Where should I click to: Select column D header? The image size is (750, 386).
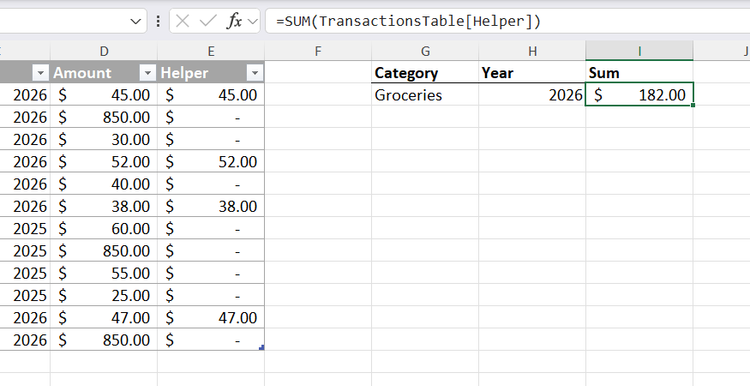[104, 51]
